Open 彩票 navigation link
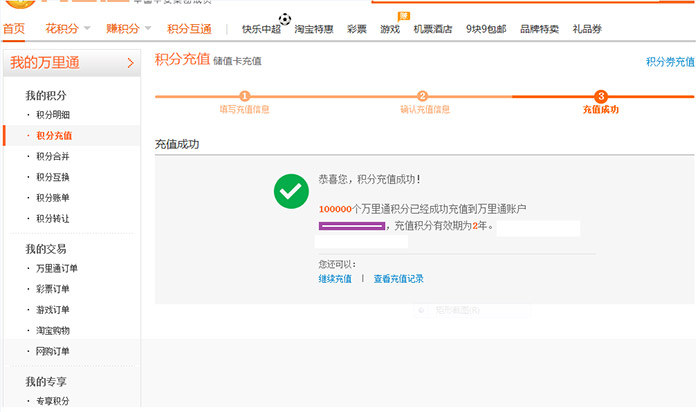Screen dimensions: 700x412 (x=357, y=29)
